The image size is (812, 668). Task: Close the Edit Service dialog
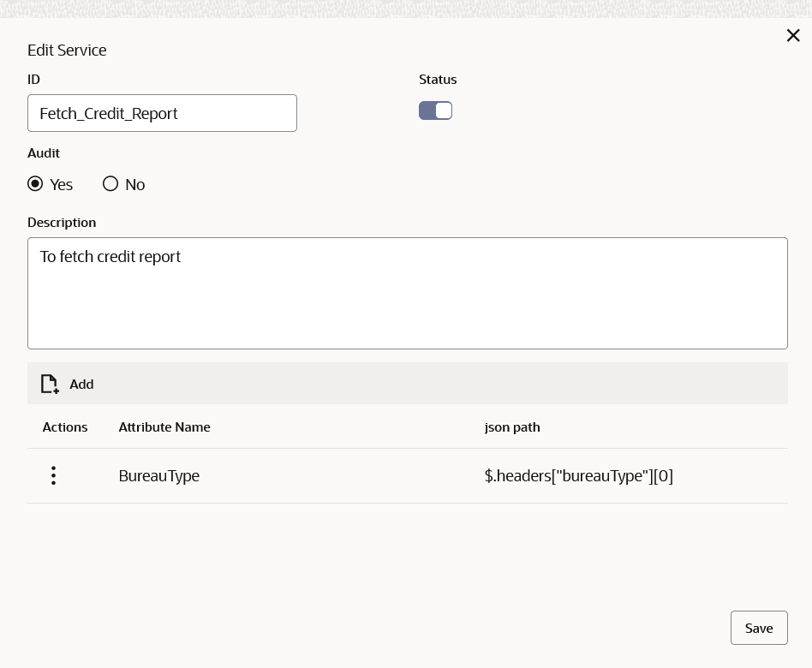(793, 36)
